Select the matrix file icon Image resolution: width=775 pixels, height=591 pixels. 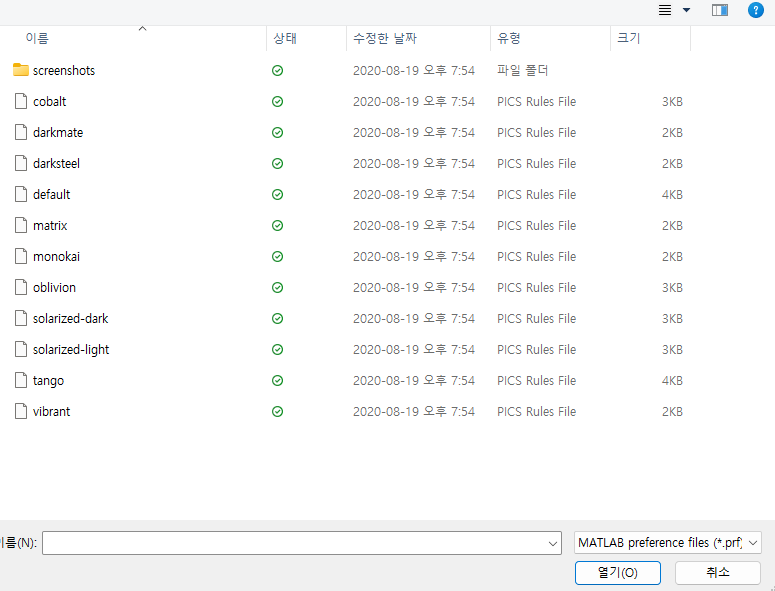21,225
